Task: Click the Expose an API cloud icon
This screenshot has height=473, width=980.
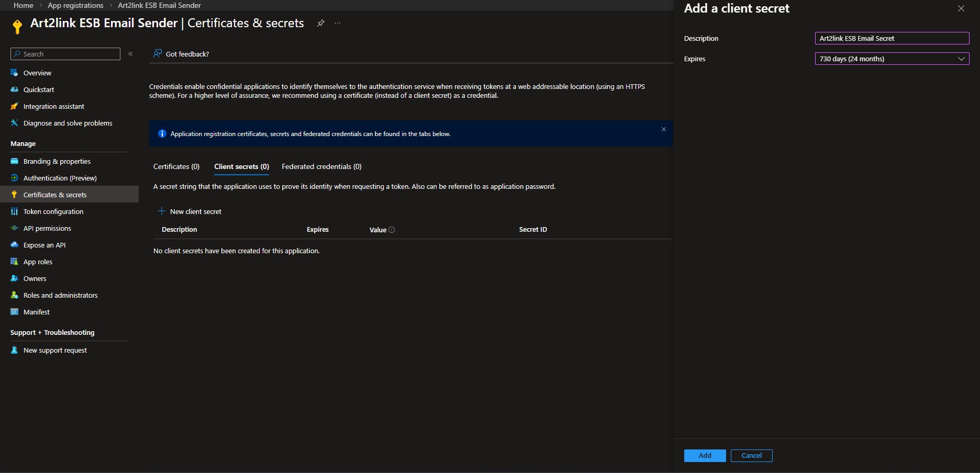Action: pyautogui.click(x=14, y=245)
